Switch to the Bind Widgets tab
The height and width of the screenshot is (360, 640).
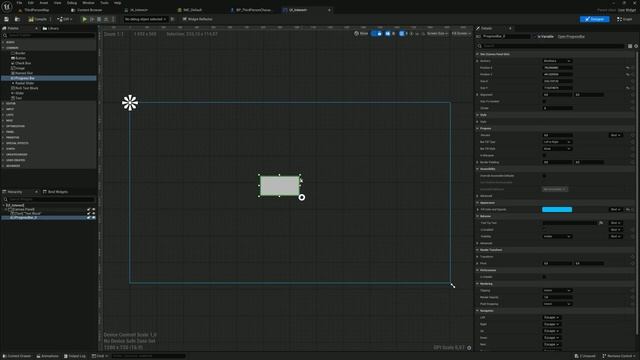[x=56, y=192]
